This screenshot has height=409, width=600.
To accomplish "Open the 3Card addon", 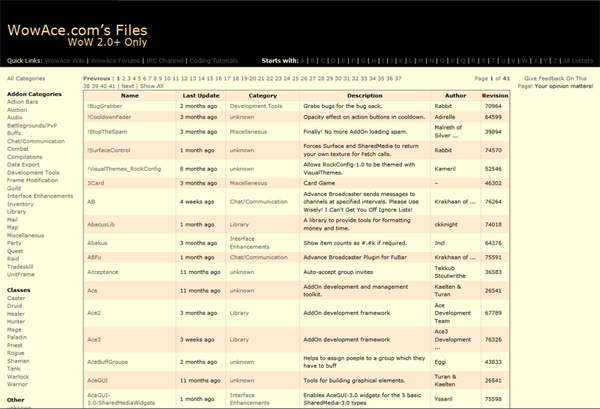I will point(96,183).
